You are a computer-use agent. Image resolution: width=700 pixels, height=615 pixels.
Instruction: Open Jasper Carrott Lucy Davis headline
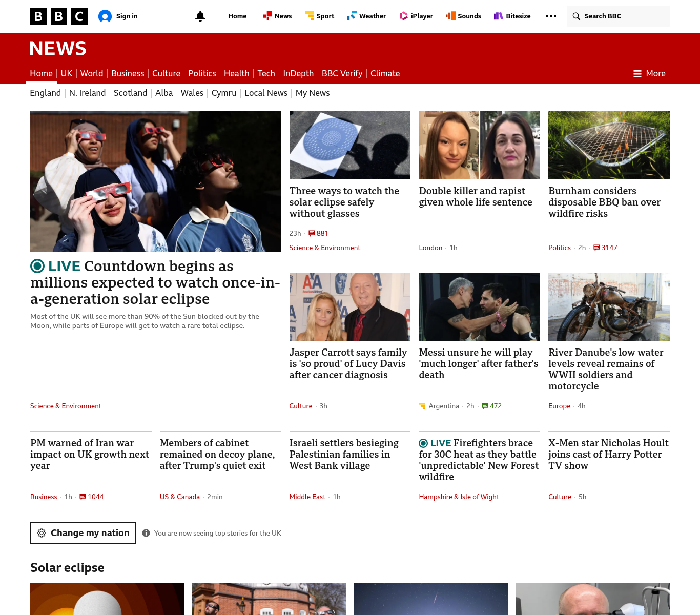click(348, 364)
